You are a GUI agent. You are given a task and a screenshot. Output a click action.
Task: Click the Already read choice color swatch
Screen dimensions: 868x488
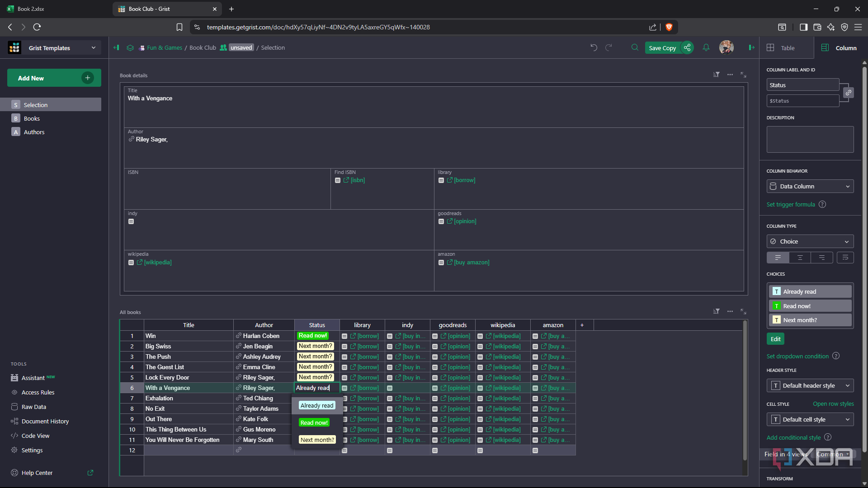(x=776, y=291)
